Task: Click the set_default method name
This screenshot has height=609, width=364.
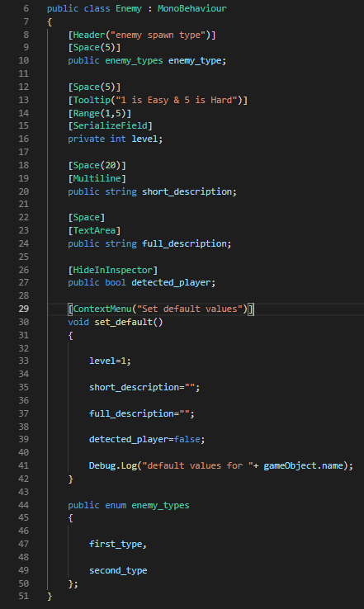Action: coord(124,323)
